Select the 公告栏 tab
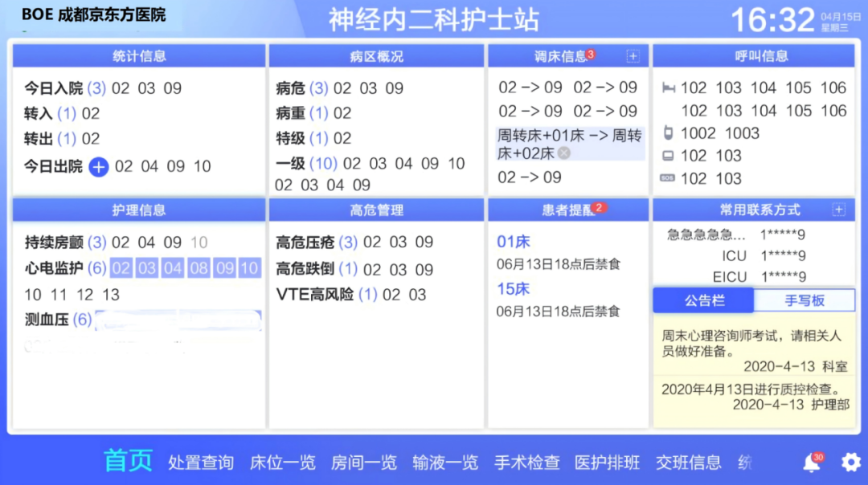 (703, 300)
